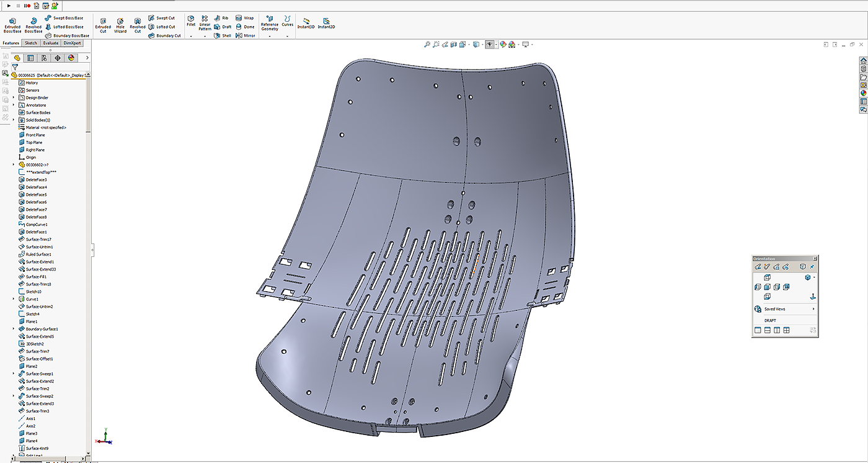
Task: Expand the Solid Bodies(1) tree node
Action: [x=14, y=120]
